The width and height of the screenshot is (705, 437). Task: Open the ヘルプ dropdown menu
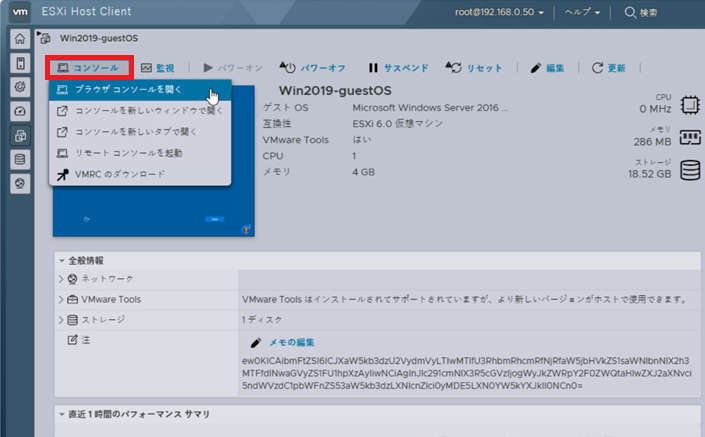583,13
